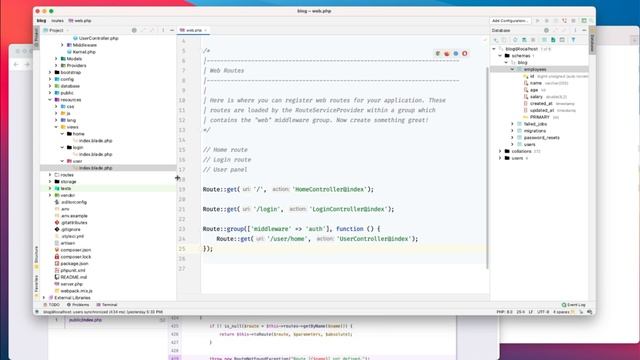Refresh the database data source
640x360 pixels.
pyautogui.click(x=515, y=40)
